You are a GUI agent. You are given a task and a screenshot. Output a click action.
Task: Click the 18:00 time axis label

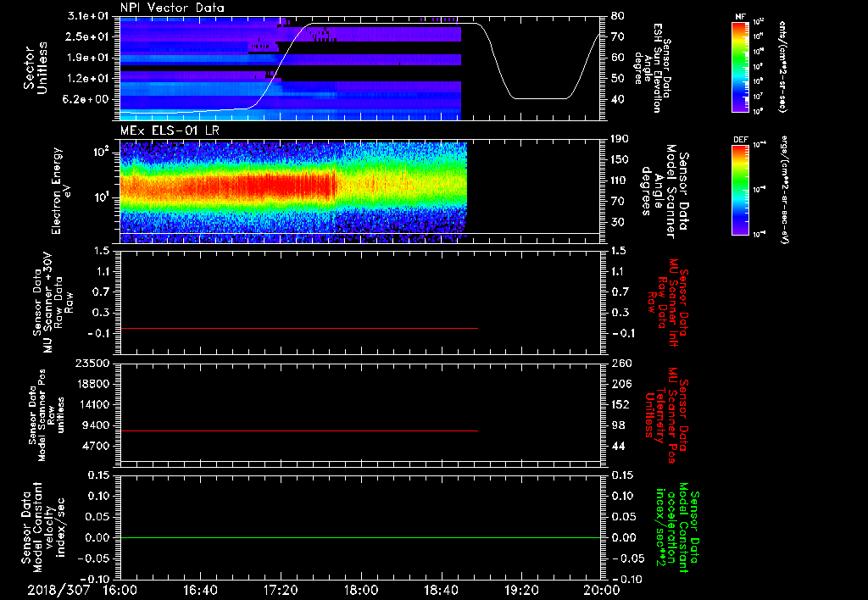[x=360, y=590]
